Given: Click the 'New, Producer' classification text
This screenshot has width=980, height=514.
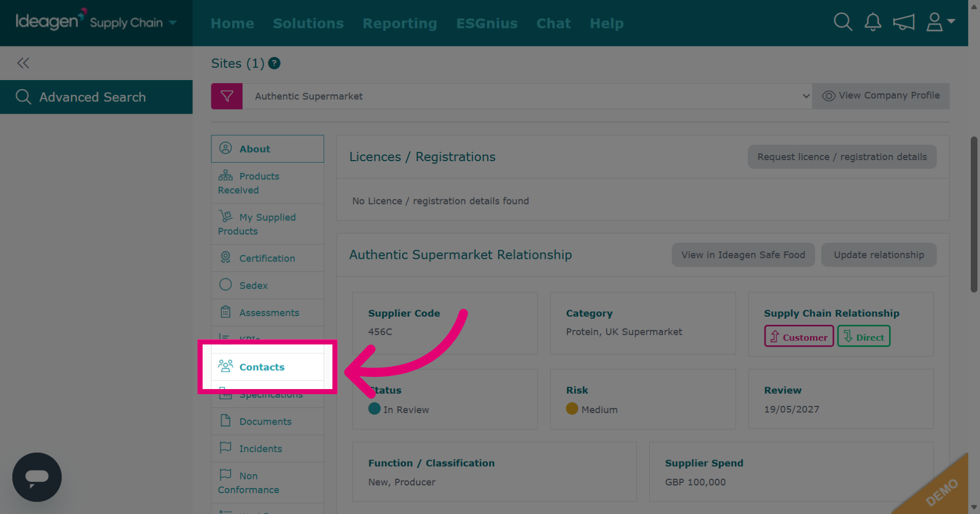Looking at the screenshot, I should pyautogui.click(x=402, y=482).
